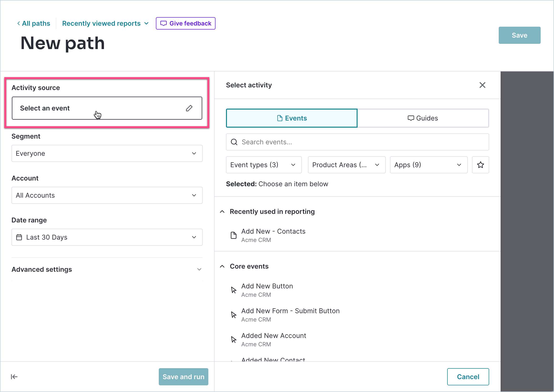Toggle the star favorites filter

pyautogui.click(x=480, y=165)
